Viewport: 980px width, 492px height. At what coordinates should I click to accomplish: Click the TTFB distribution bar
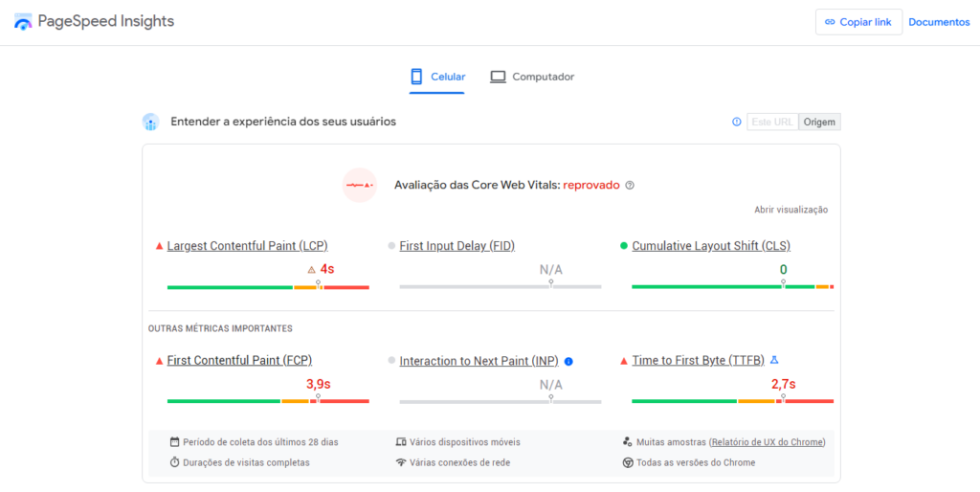pyautogui.click(x=732, y=401)
